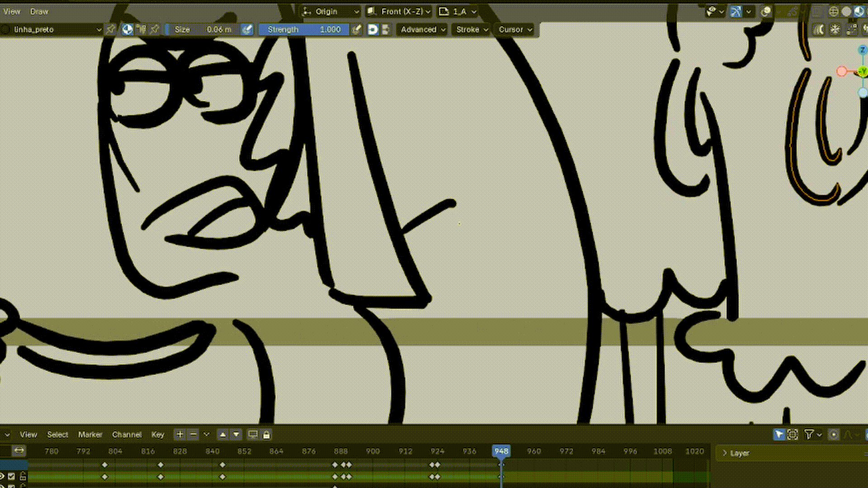Open the Key menu
The width and height of the screenshot is (868, 488).
(157, 434)
